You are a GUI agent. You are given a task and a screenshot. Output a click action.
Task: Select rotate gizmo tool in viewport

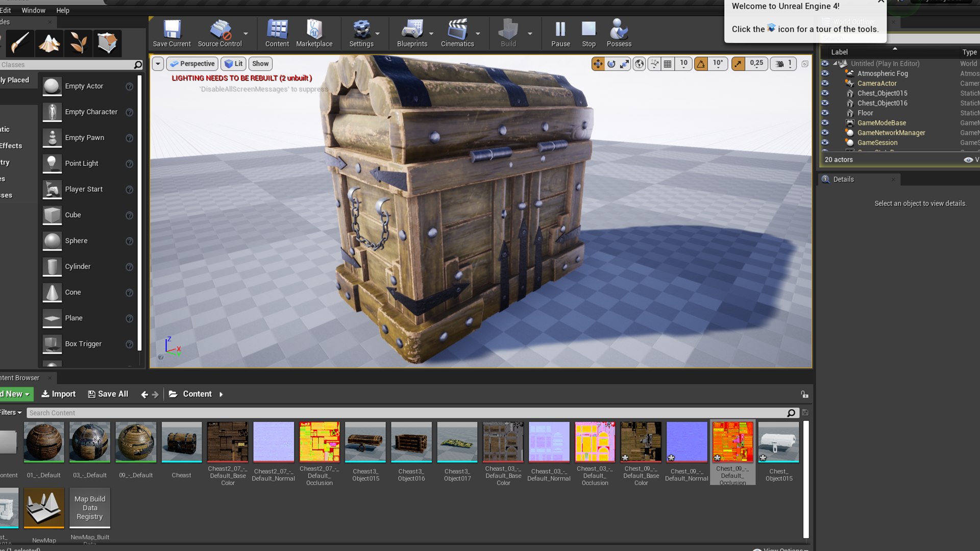[611, 64]
